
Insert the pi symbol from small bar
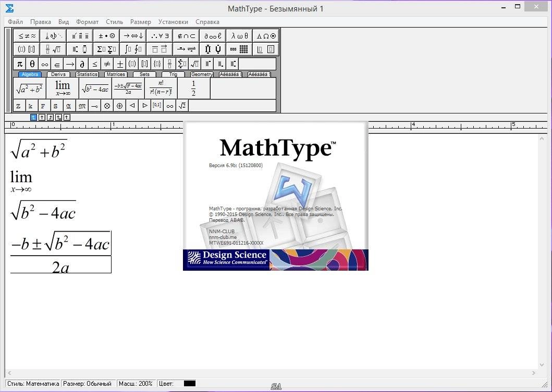coord(20,64)
